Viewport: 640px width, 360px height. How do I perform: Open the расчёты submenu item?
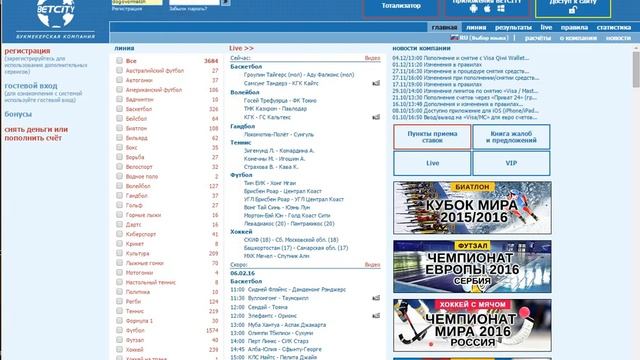pyautogui.click(x=538, y=38)
